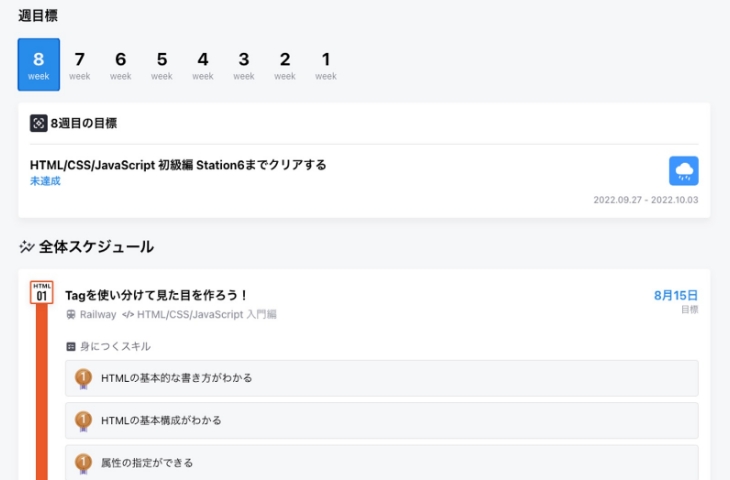This screenshot has width=730, height=480.
Task: Click the Railway label
Action: tap(98, 315)
